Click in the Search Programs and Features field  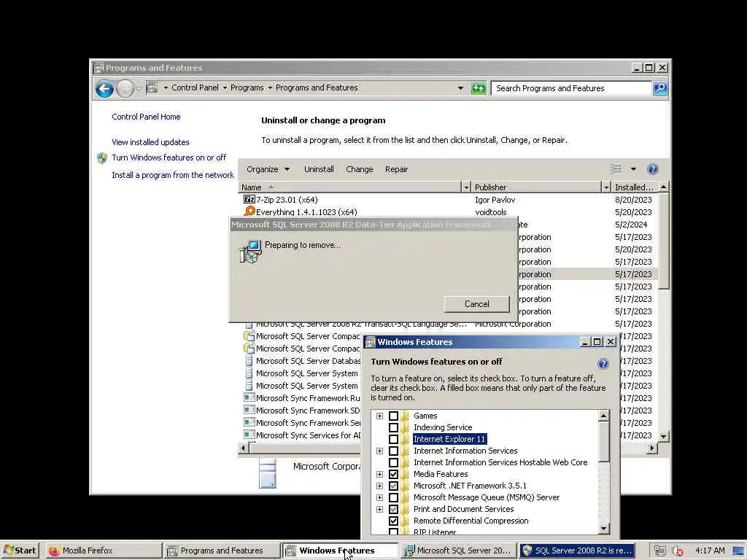click(x=571, y=88)
